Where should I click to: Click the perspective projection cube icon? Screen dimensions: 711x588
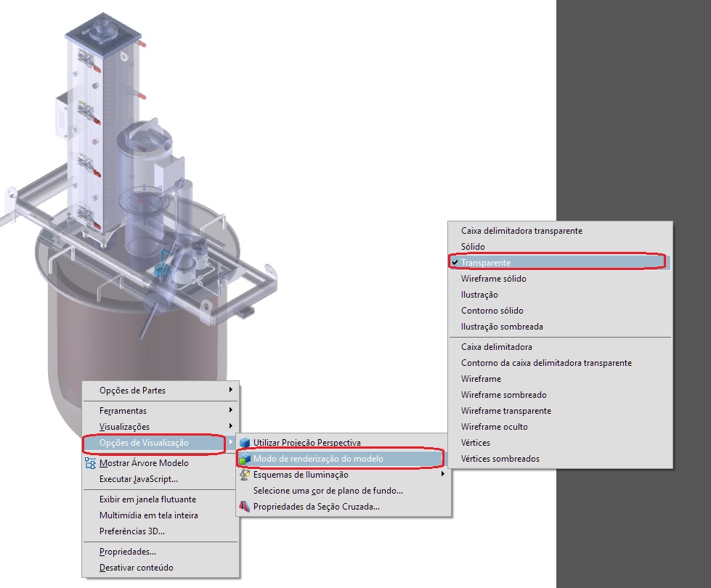245,443
